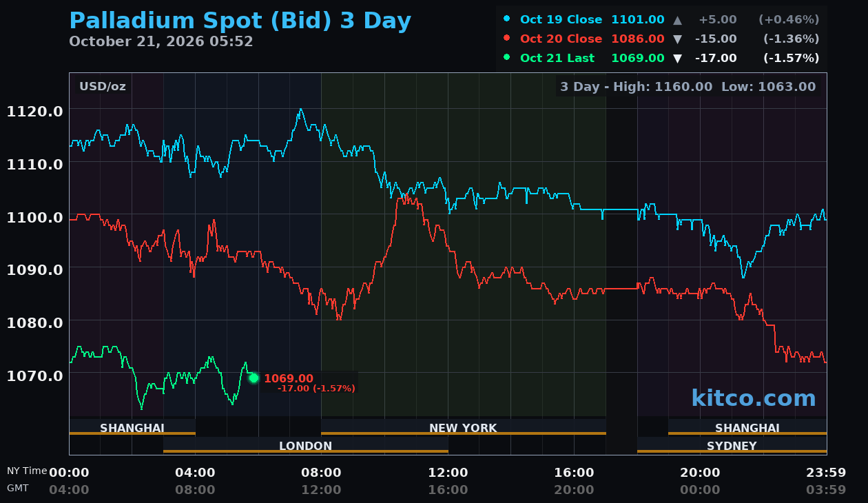This screenshot has width=868, height=503.
Task: Click the Oct 20 down arrow indicator
Action: (678, 39)
